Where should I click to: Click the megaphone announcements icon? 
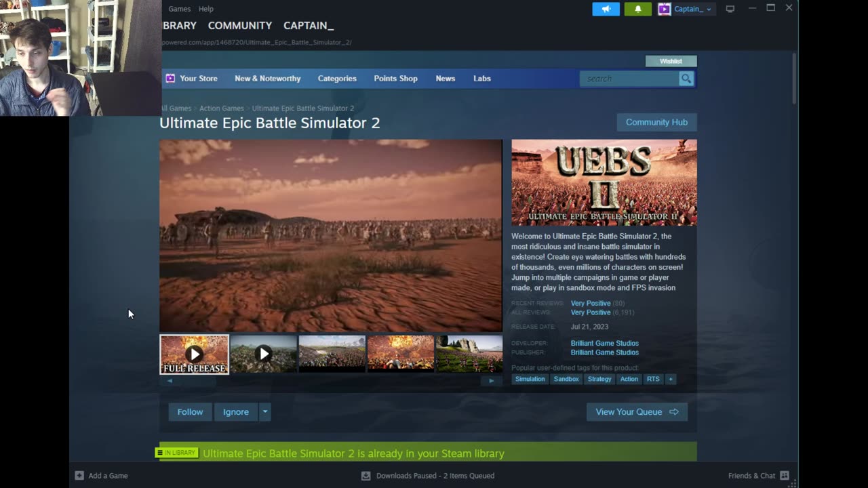[x=606, y=9]
